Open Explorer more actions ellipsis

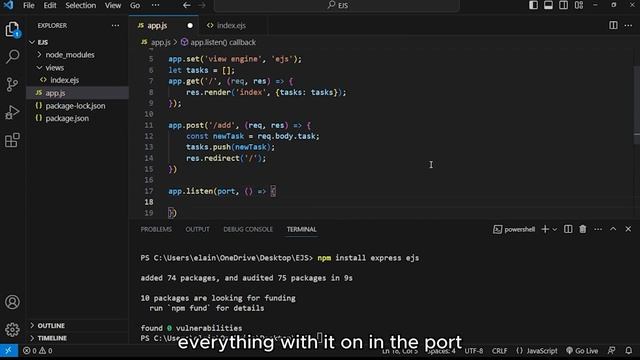coord(116,25)
